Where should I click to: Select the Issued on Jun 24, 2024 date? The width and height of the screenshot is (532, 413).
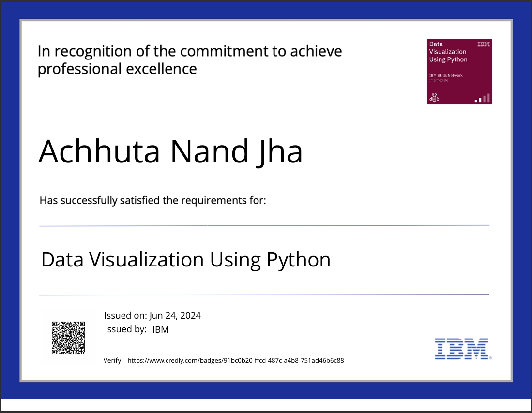pos(152,315)
